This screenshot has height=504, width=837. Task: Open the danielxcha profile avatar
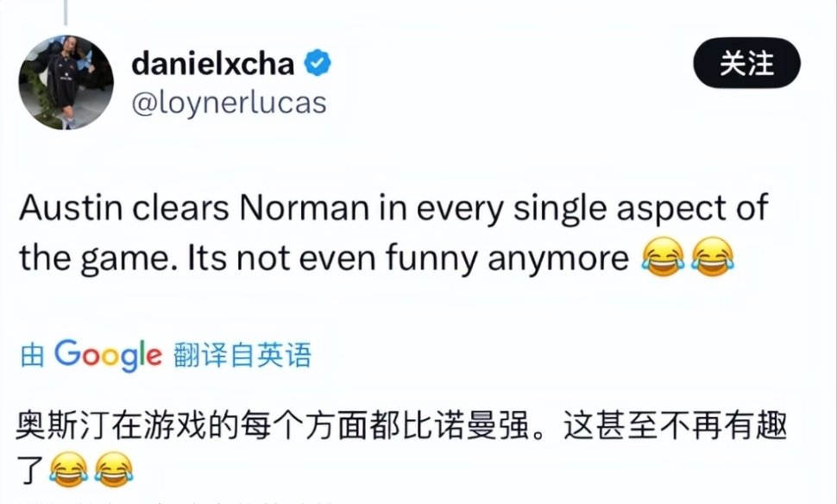pos(66,82)
